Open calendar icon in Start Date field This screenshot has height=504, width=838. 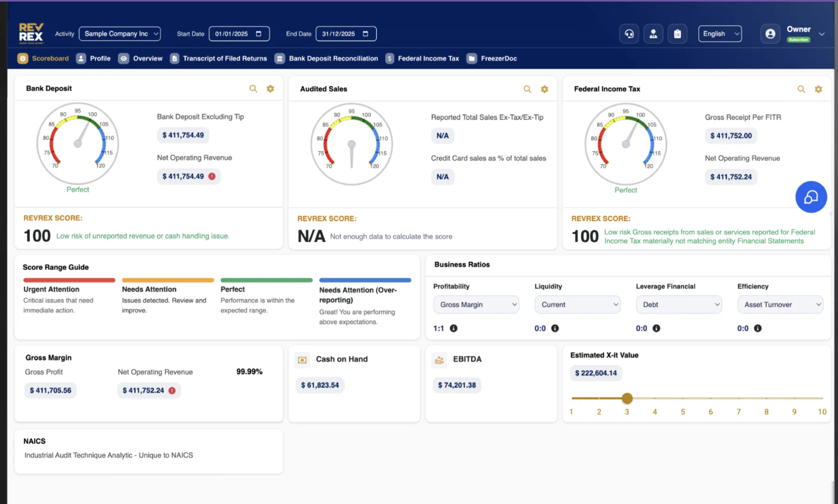click(x=259, y=34)
